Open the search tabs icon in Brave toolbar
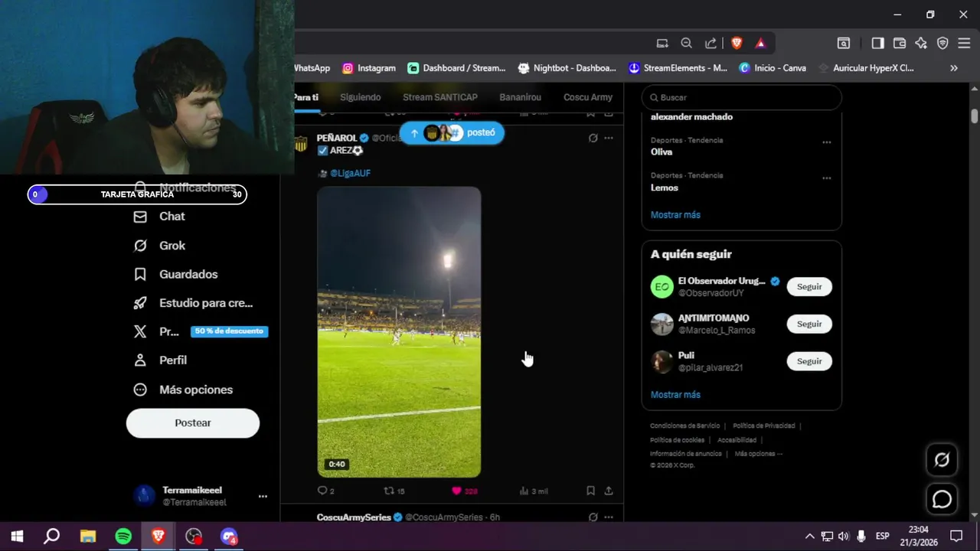The width and height of the screenshot is (980, 551). (x=843, y=44)
